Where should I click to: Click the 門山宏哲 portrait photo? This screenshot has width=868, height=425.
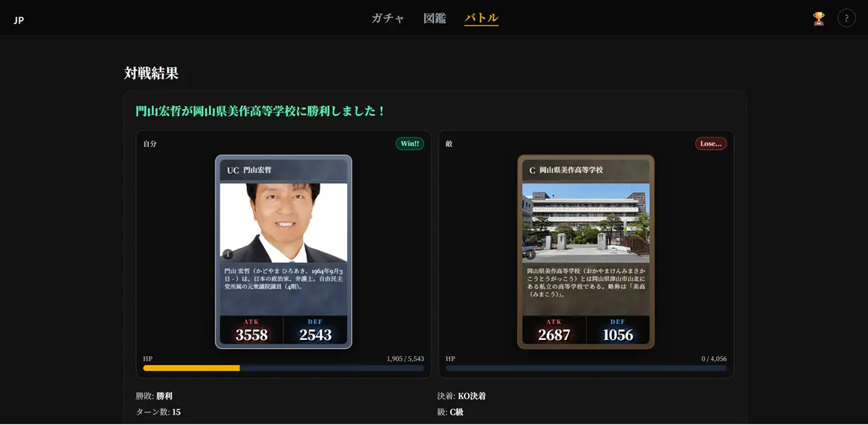point(283,222)
